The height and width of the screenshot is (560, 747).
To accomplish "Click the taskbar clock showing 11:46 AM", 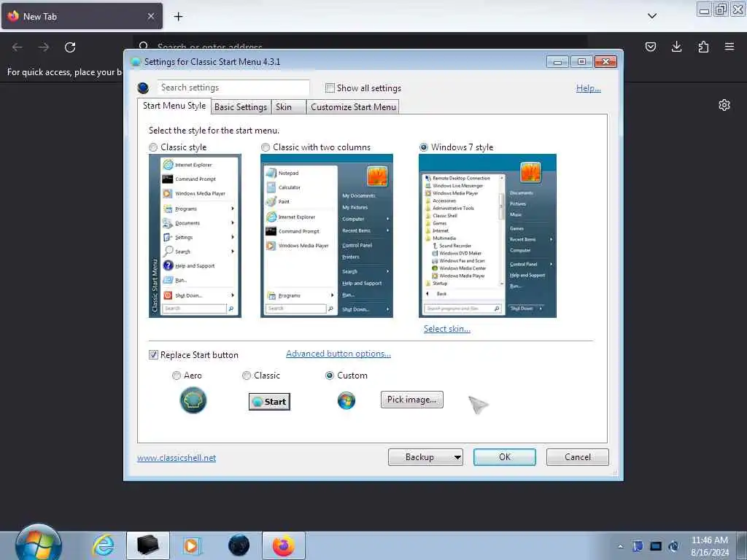I will tap(709, 546).
